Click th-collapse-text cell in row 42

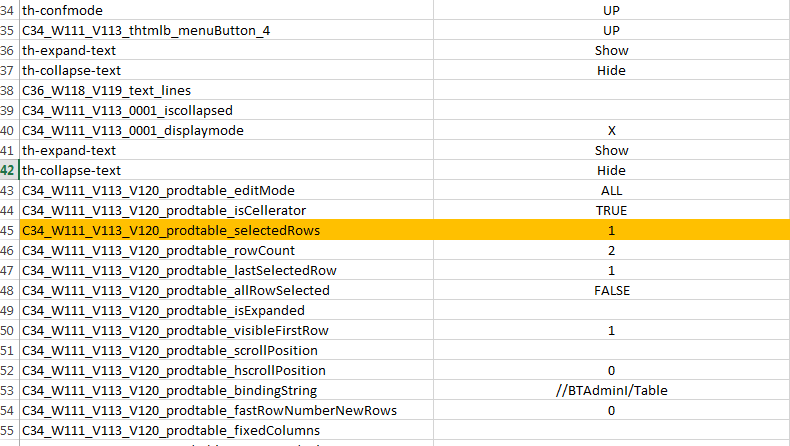[x=226, y=170]
